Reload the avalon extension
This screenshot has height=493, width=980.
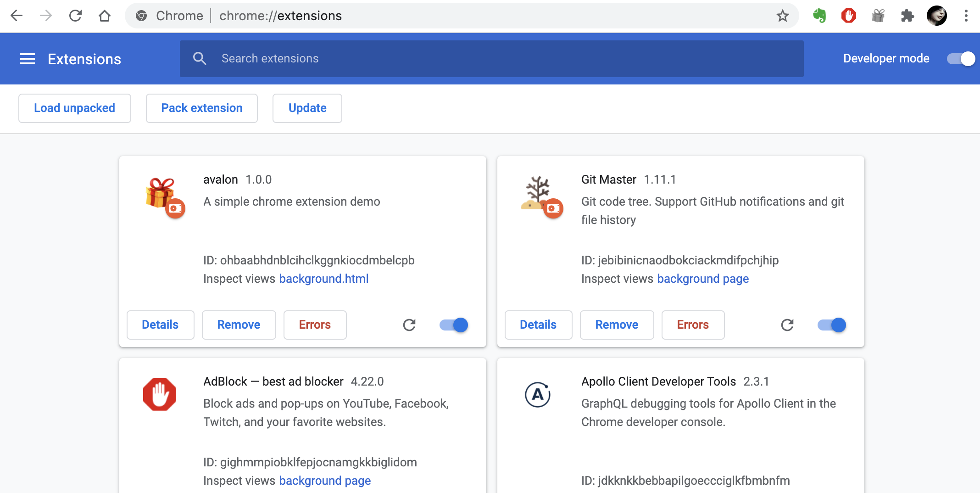[409, 325]
